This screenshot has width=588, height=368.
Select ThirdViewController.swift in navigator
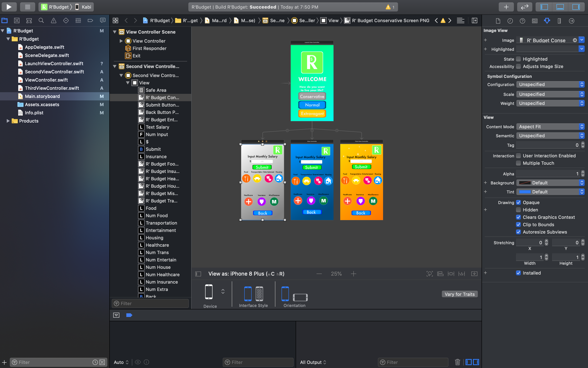pyautogui.click(x=52, y=88)
